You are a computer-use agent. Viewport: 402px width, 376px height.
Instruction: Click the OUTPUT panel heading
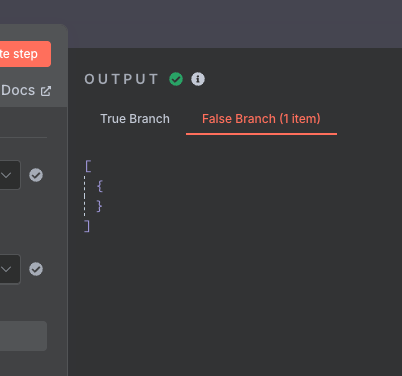121,79
